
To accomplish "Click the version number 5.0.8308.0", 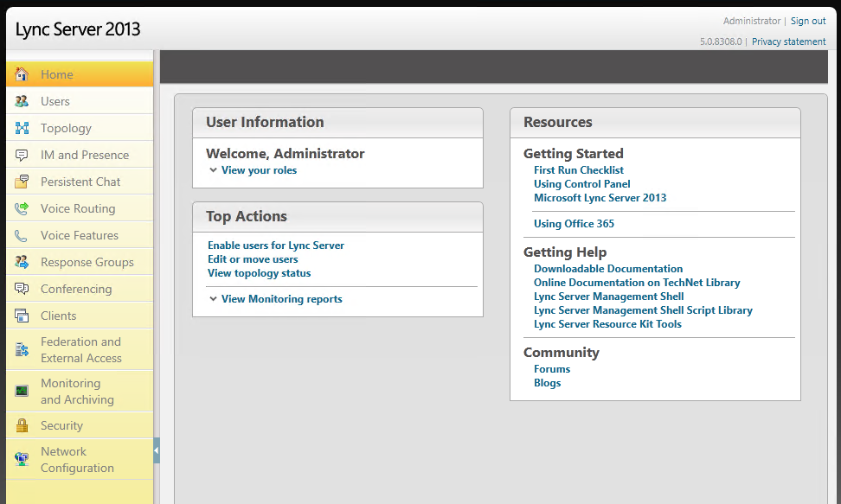I will (x=721, y=41).
